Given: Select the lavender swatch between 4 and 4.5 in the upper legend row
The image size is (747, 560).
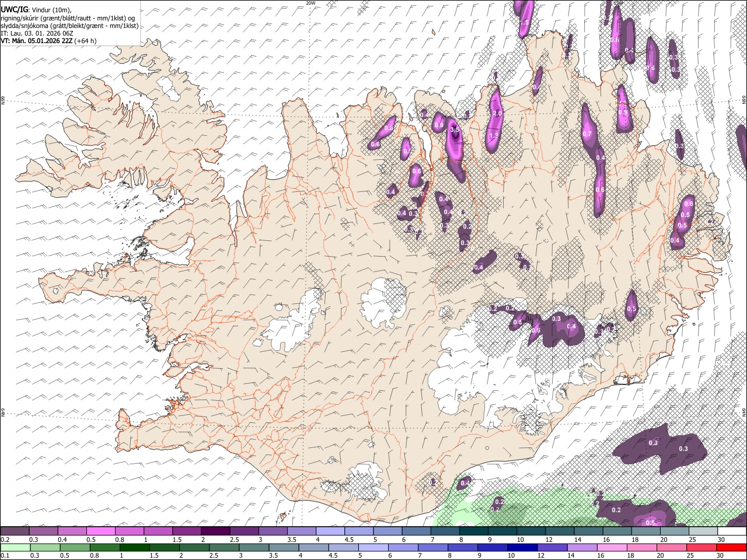Looking at the screenshot, I should click(x=330, y=531).
